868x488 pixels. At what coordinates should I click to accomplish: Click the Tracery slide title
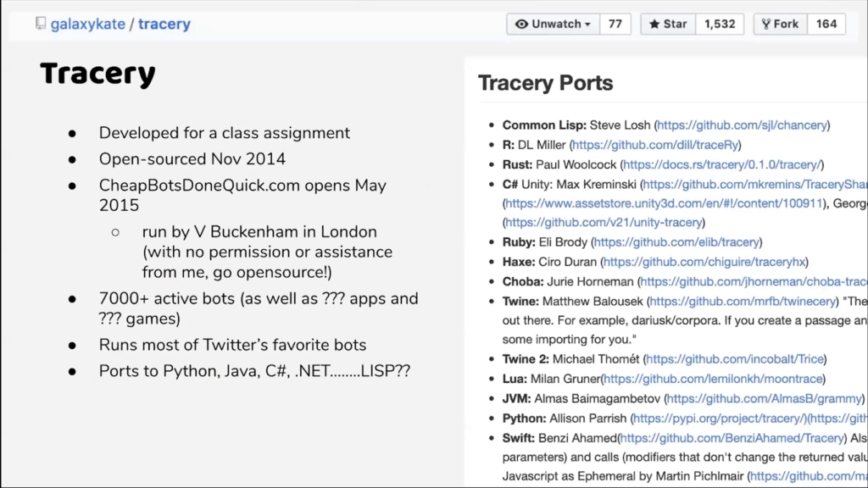tap(98, 75)
